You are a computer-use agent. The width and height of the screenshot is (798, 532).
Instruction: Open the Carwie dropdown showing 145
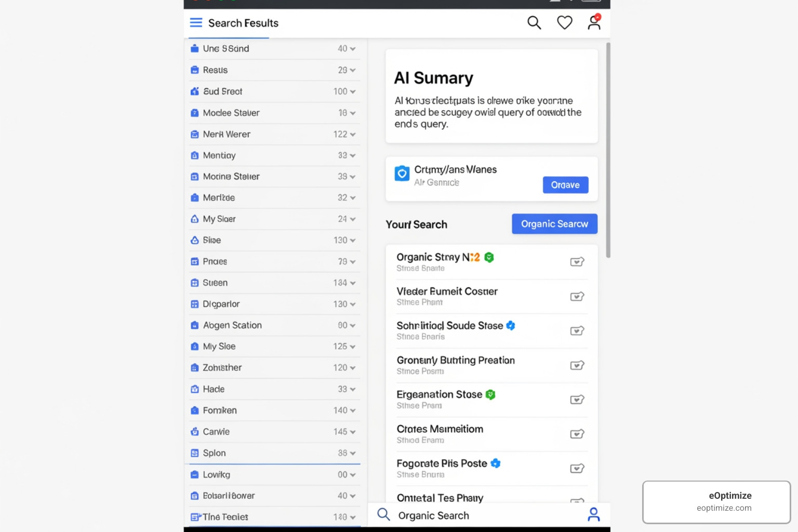pos(352,431)
